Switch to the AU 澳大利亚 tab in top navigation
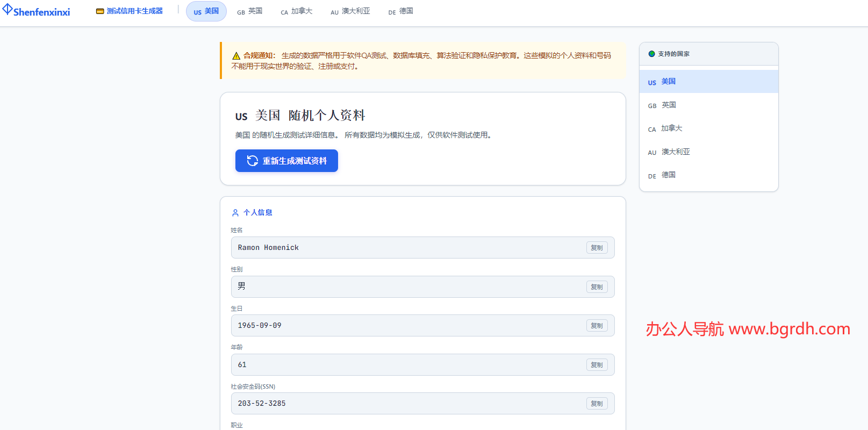This screenshot has width=868, height=430. (x=350, y=11)
